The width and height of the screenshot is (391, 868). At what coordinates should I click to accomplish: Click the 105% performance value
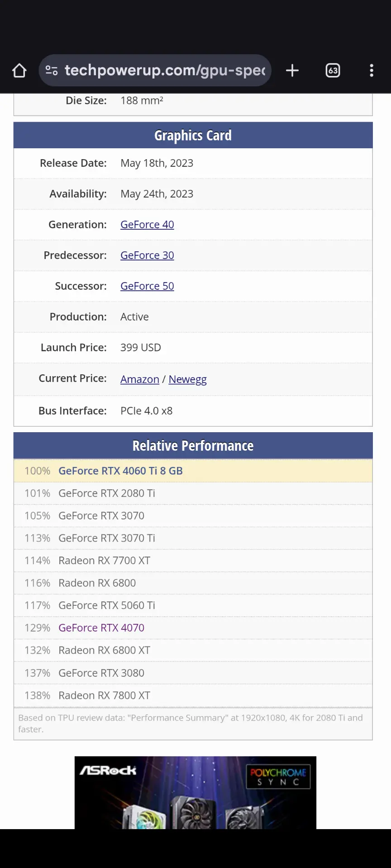[37, 516]
